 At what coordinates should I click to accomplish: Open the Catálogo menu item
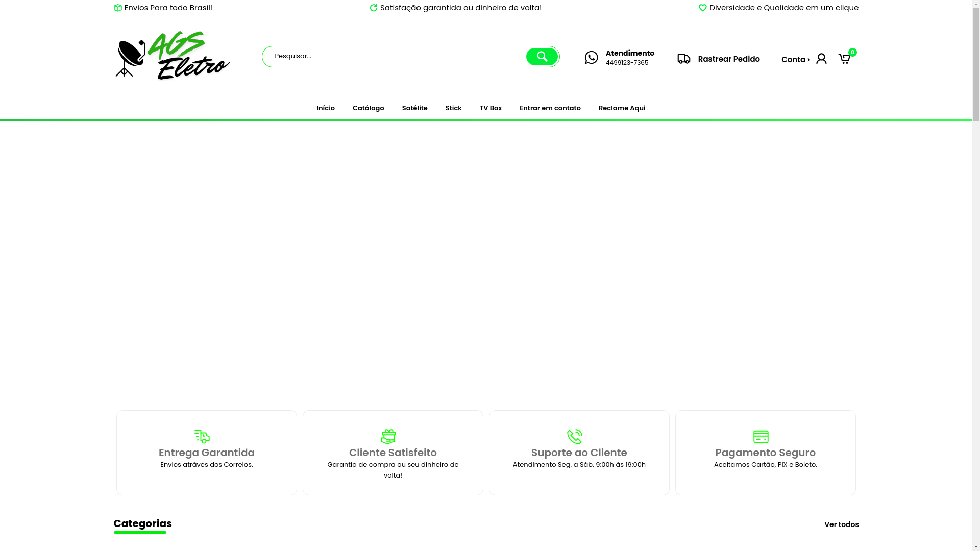pyautogui.click(x=369, y=108)
